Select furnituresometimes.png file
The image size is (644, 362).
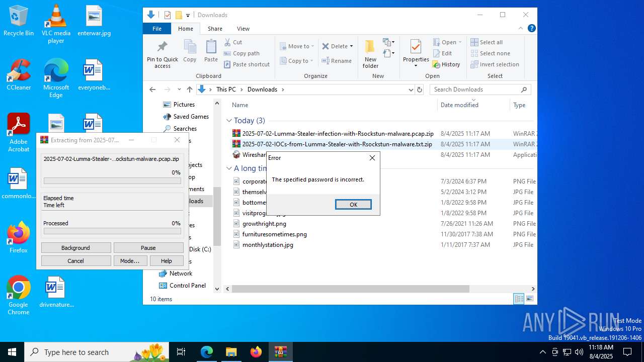(275, 234)
